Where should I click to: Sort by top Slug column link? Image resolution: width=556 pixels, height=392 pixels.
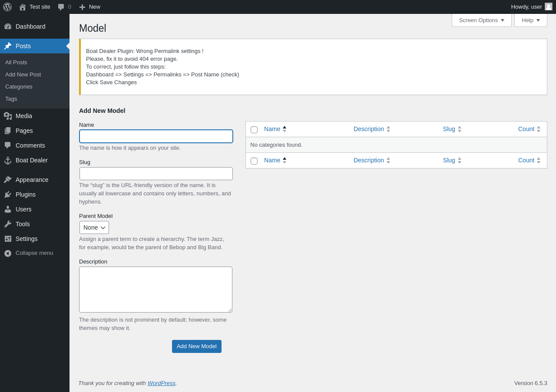(x=449, y=129)
